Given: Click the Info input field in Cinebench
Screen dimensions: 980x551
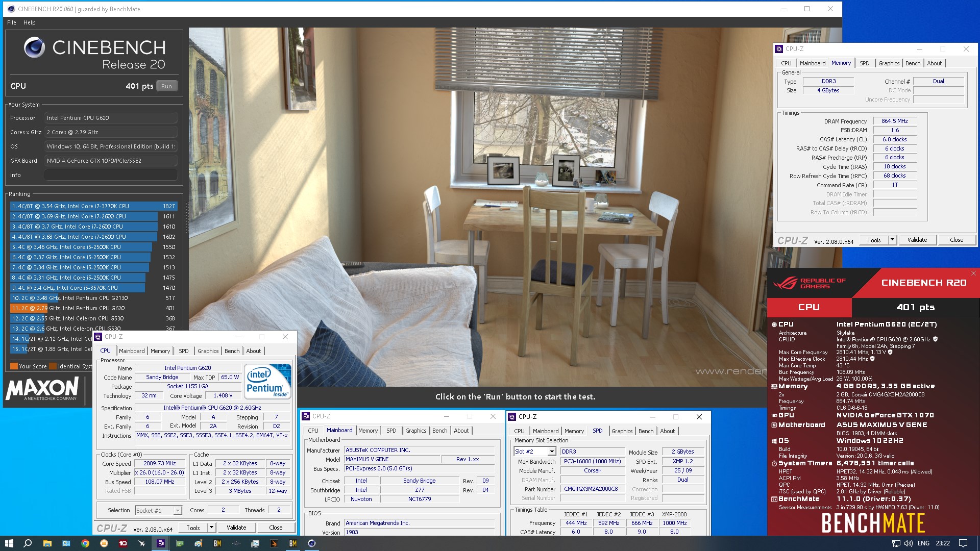Looking at the screenshot, I should (x=111, y=175).
